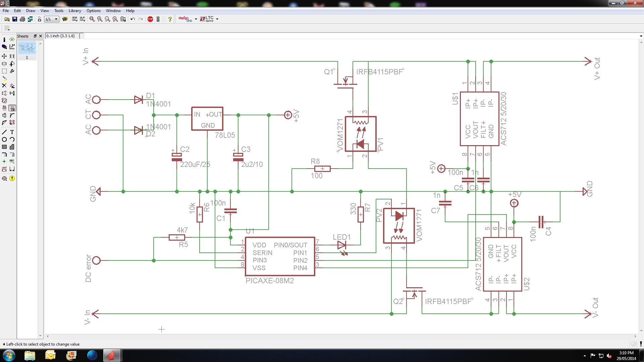Save the schematic with the floppy icon

pyautogui.click(x=15, y=19)
